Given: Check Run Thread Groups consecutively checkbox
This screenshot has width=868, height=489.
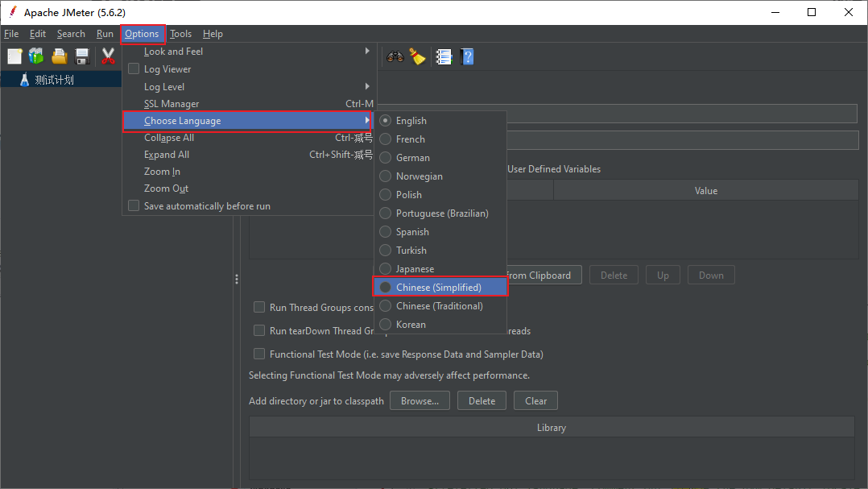Looking at the screenshot, I should (x=259, y=308).
